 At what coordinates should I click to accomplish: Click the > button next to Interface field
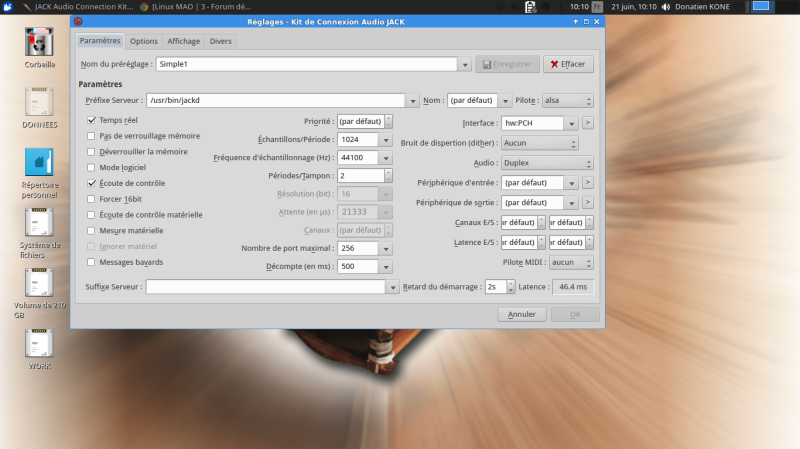[x=588, y=122]
